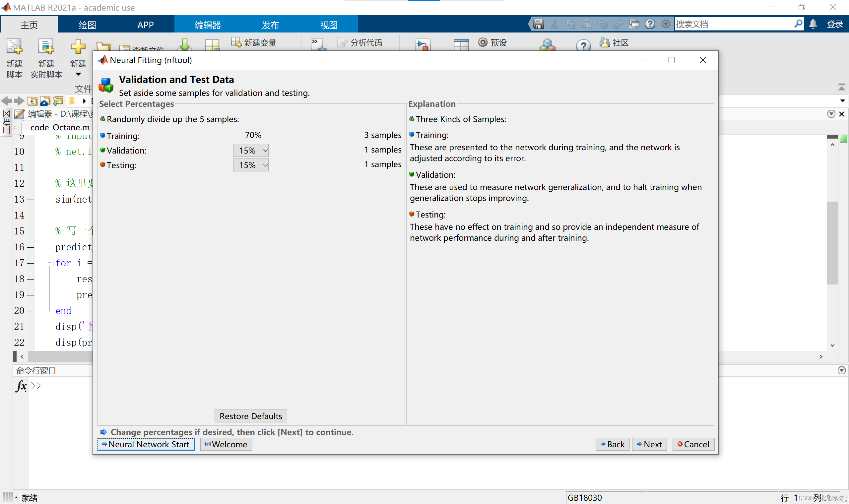Image resolution: width=849 pixels, height=504 pixels.
Task: Click the Community icon
Action: coord(605,42)
